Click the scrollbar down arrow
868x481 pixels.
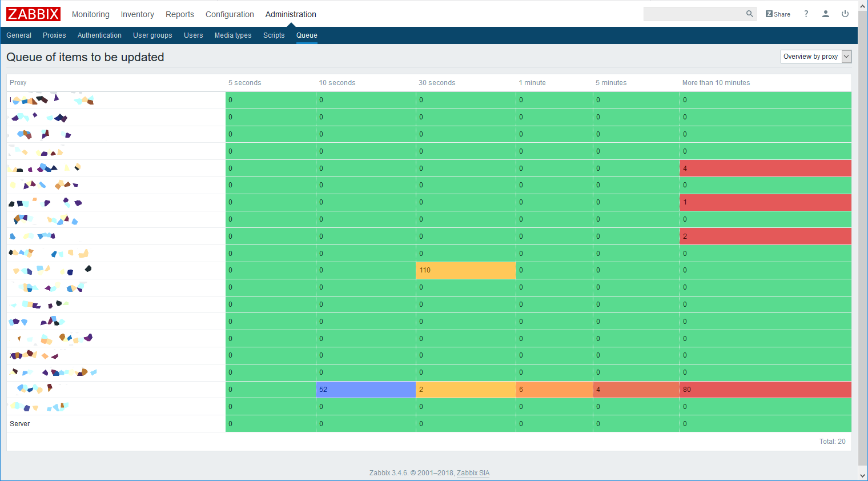862,475
